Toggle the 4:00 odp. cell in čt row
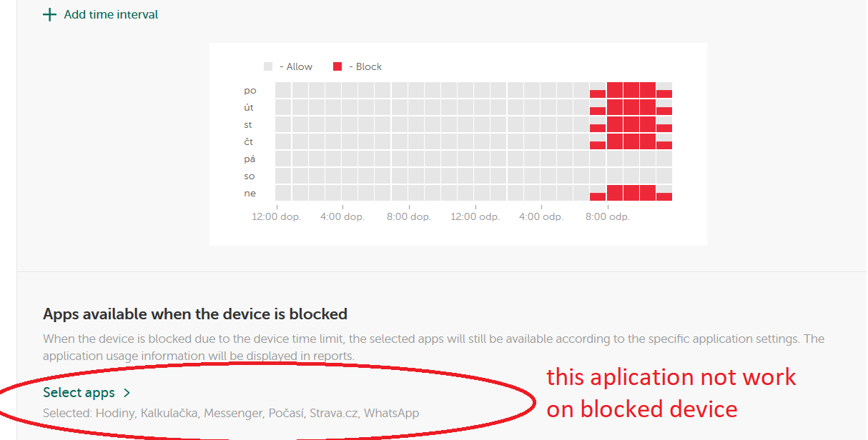 coord(548,141)
